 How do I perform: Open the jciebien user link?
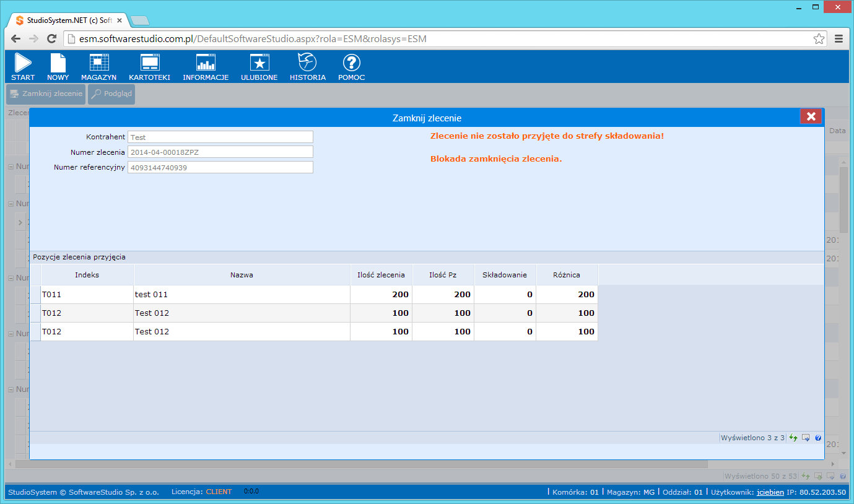(769, 492)
